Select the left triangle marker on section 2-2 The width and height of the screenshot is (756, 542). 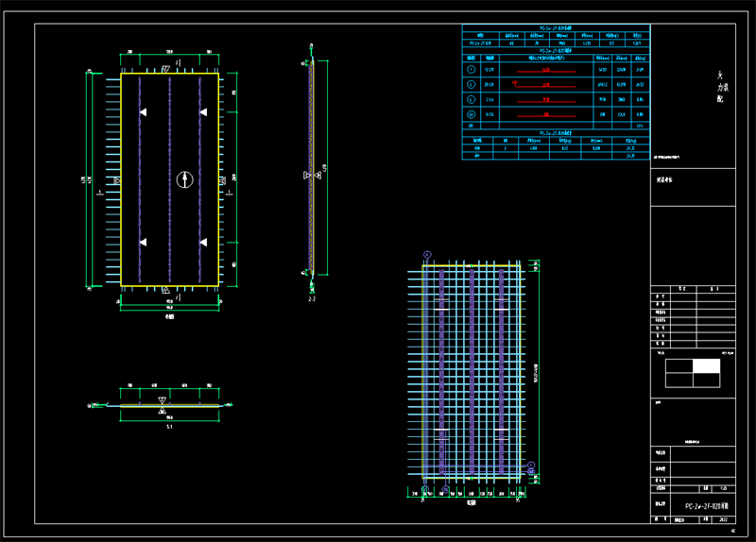click(x=306, y=176)
